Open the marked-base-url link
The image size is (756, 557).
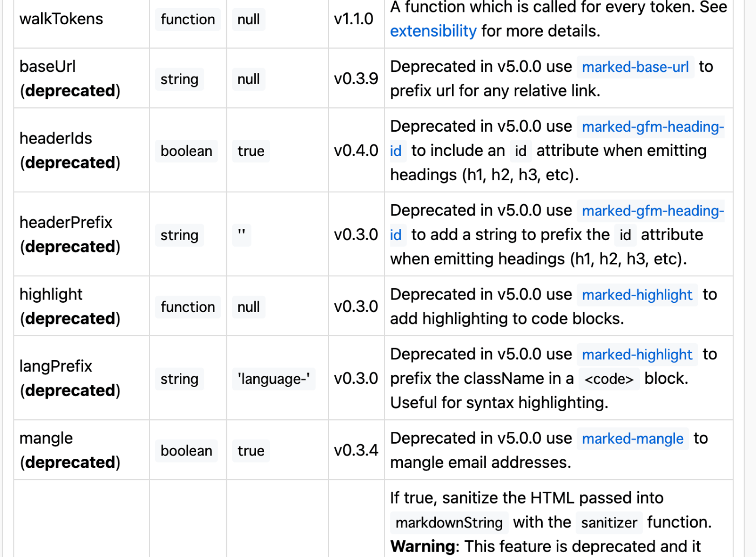[635, 67]
